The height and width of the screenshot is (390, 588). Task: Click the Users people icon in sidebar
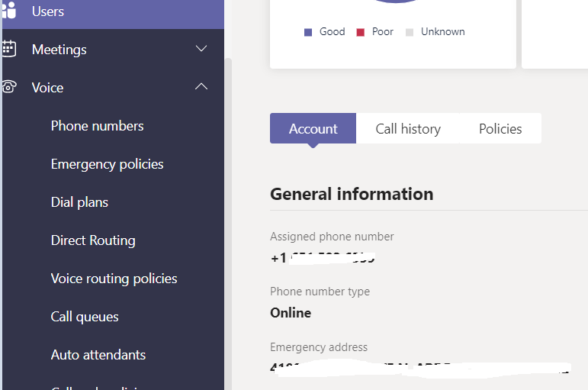click(x=8, y=11)
